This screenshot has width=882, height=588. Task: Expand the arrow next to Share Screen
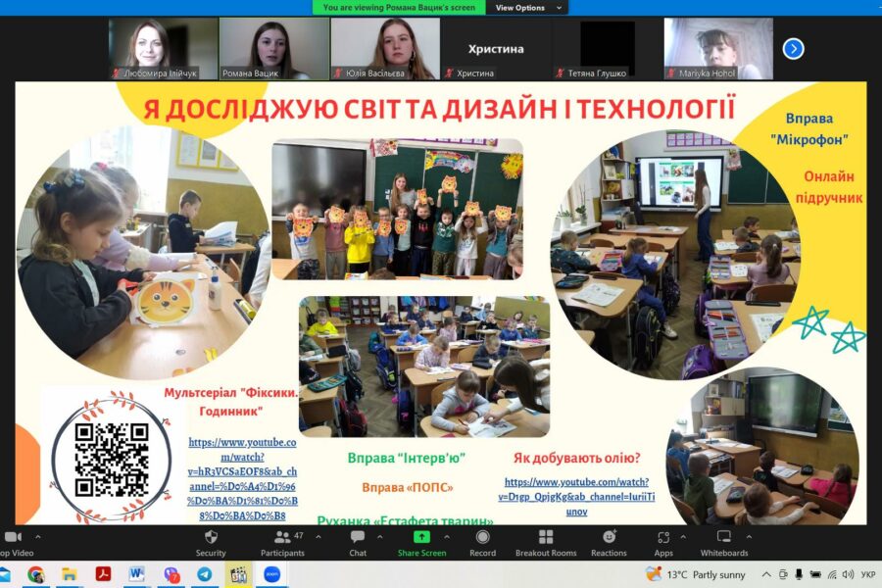coord(447,536)
